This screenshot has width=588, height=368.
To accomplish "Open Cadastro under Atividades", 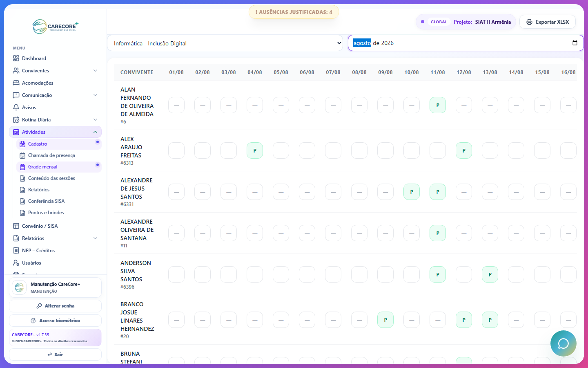I will tap(59, 144).
